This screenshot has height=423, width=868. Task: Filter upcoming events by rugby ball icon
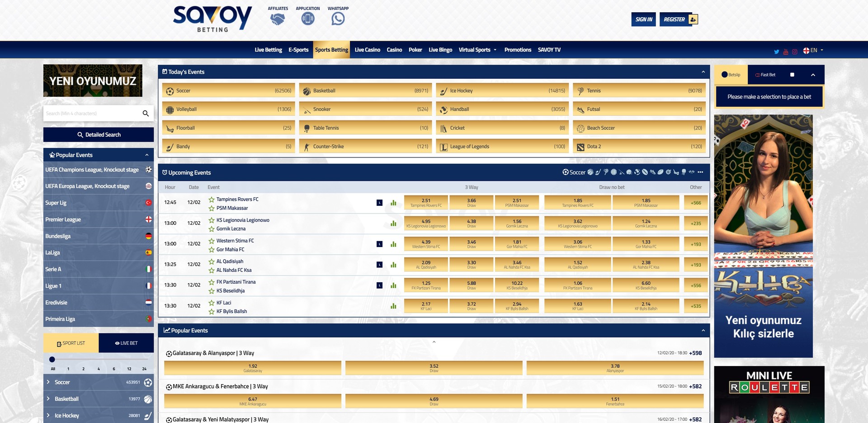coord(645,172)
